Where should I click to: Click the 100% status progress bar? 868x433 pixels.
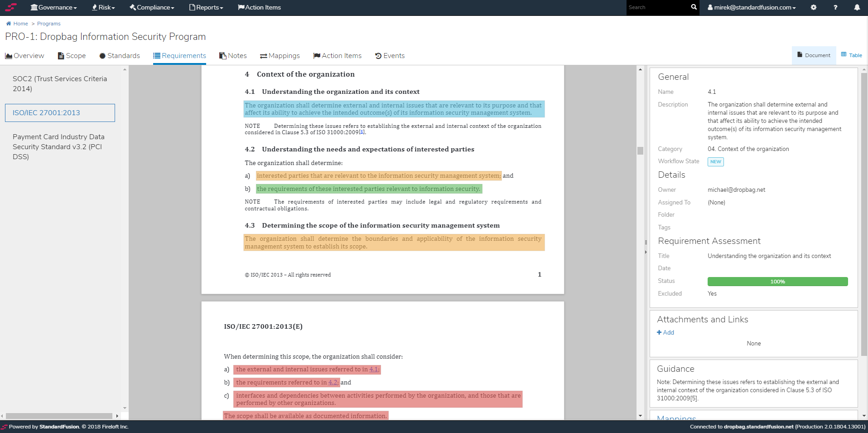point(777,282)
